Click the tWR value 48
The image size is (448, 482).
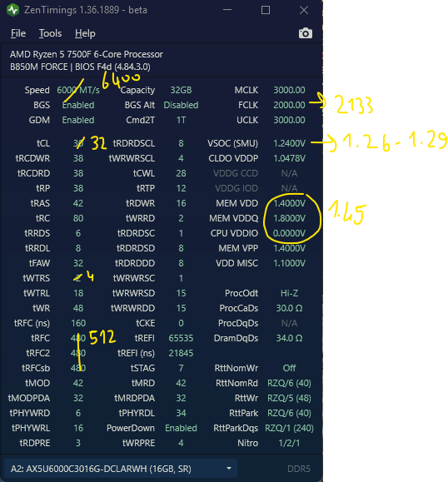[78, 308]
